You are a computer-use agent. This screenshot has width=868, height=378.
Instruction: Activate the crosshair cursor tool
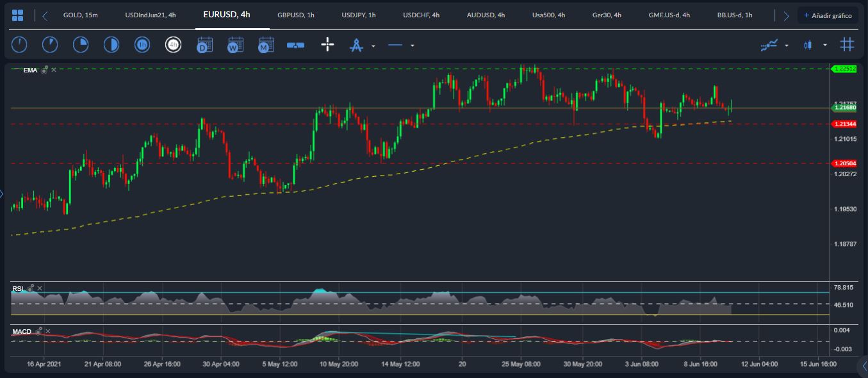(x=327, y=45)
